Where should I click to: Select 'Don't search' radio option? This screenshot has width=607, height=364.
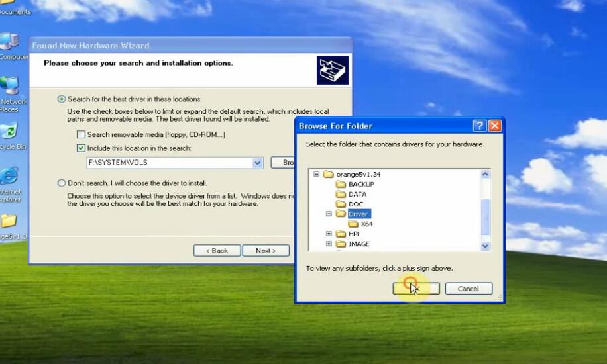point(62,183)
